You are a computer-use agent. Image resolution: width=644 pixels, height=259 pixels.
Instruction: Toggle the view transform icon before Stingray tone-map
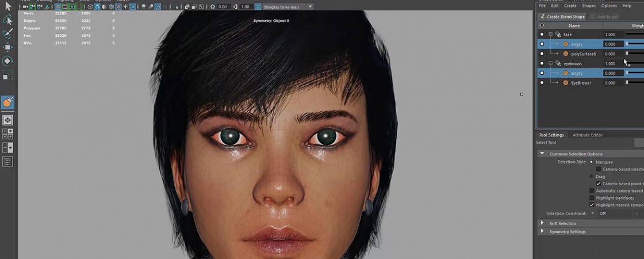(x=258, y=7)
